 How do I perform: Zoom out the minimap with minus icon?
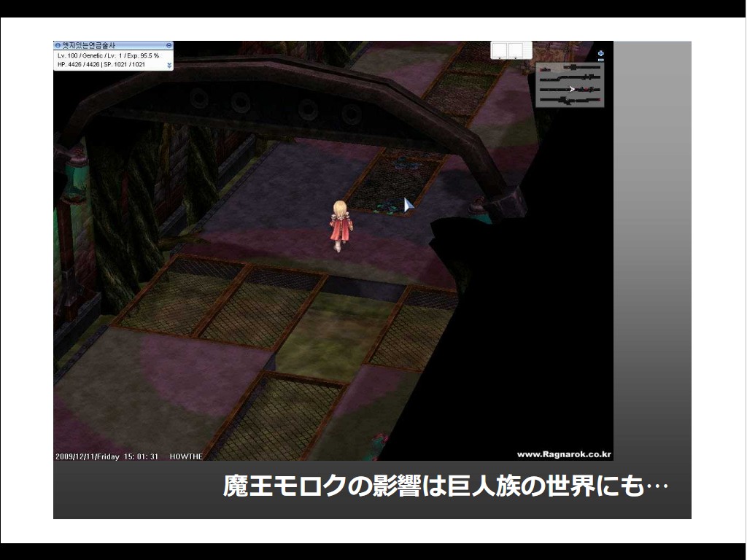[601, 60]
